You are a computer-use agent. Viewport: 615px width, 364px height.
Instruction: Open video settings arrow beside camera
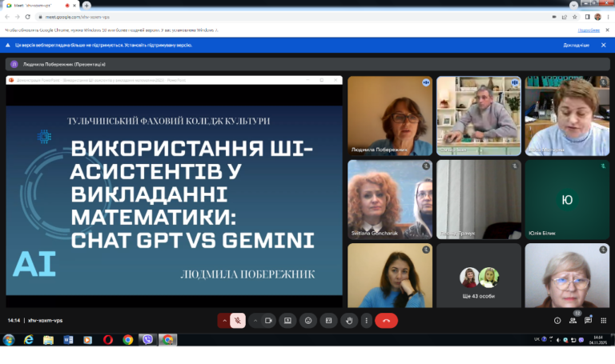(255, 321)
